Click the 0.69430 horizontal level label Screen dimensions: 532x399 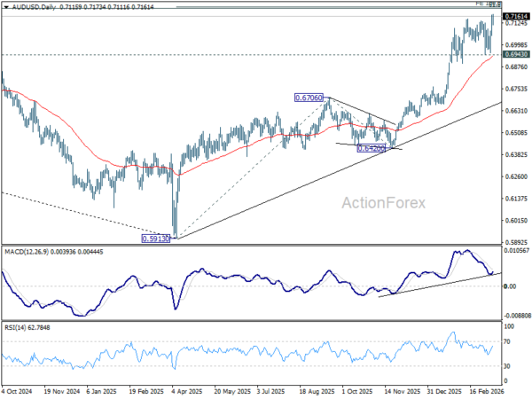pos(512,55)
